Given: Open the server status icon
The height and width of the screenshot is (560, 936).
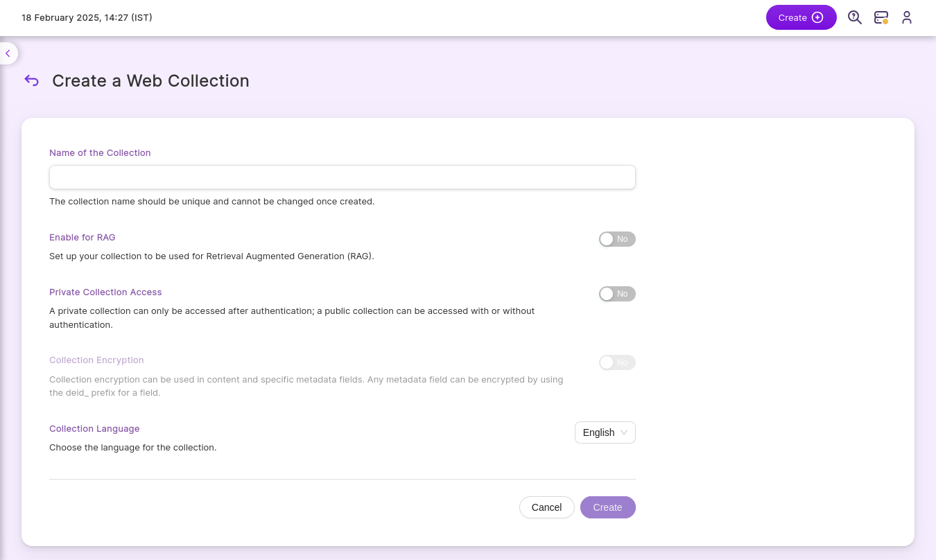Looking at the screenshot, I should coord(881,18).
